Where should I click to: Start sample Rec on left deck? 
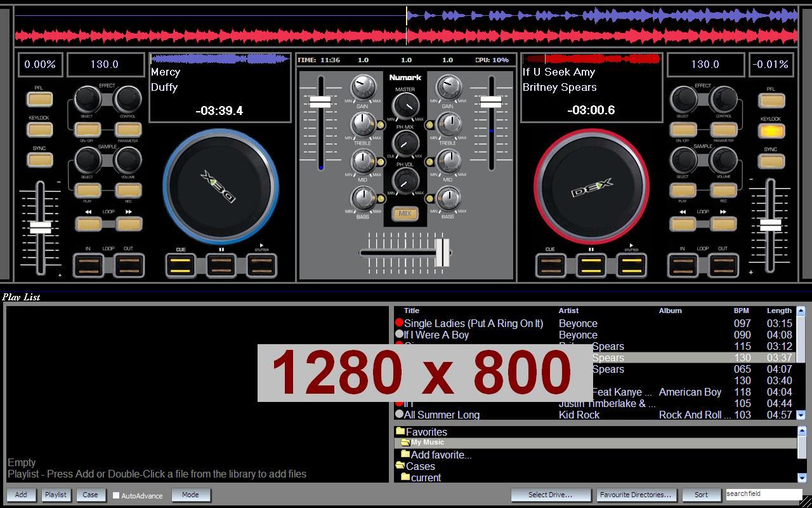[128, 190]
